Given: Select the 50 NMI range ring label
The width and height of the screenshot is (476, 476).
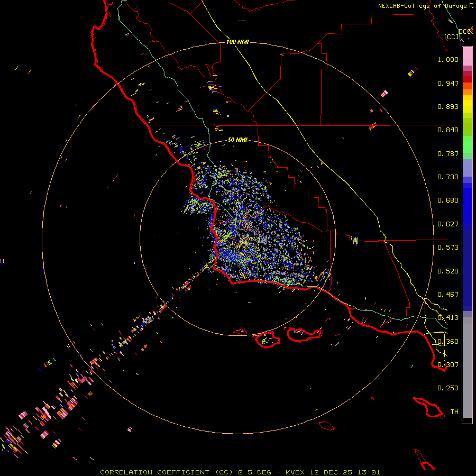Looking at the screenshot, I should [x=237, y=140].
